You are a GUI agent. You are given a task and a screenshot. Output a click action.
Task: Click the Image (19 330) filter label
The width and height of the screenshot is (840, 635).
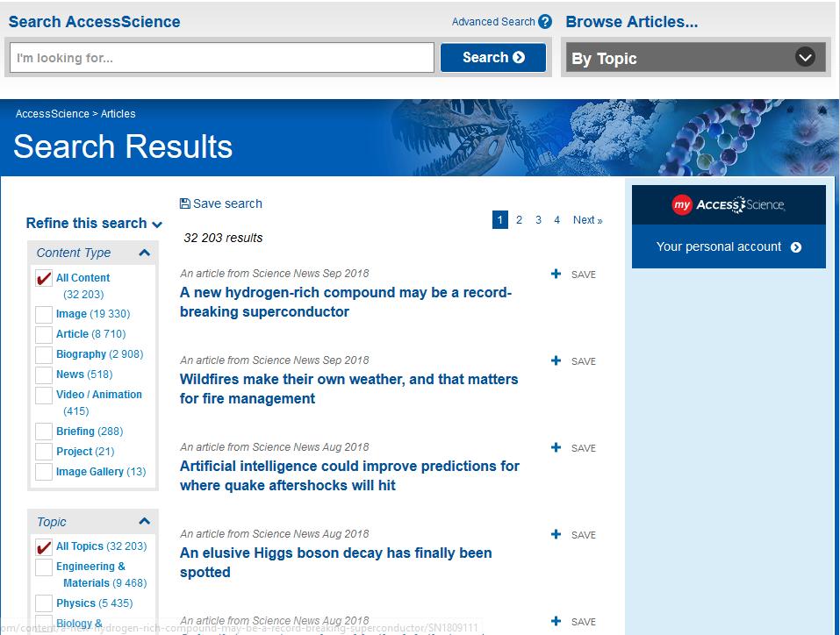93,314
